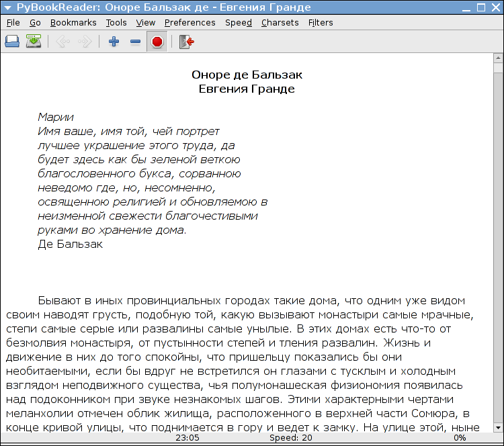This screenshot has width=504, height=446.
Task: Click the line 'руками во хранение дома.'
Action: (112, 230)
